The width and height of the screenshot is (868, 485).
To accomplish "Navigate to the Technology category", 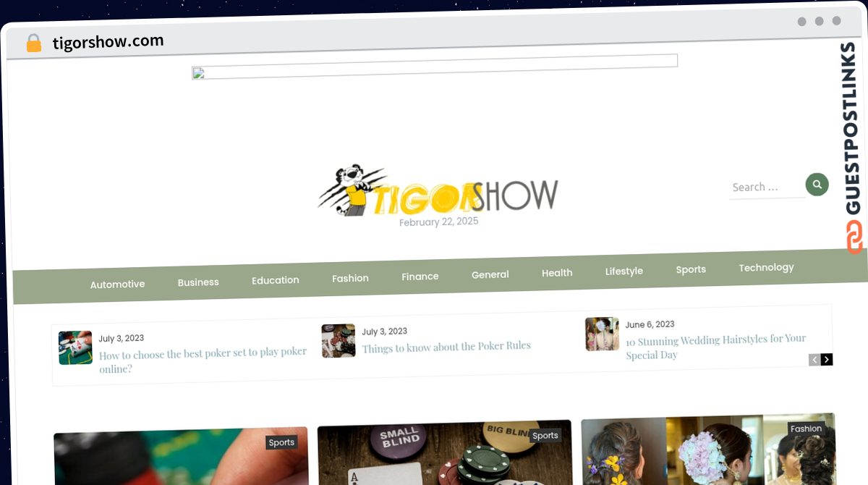I will (766, 267).
